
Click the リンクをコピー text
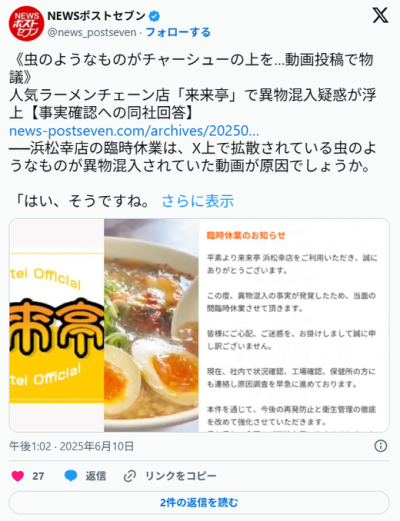pos(181,476)
